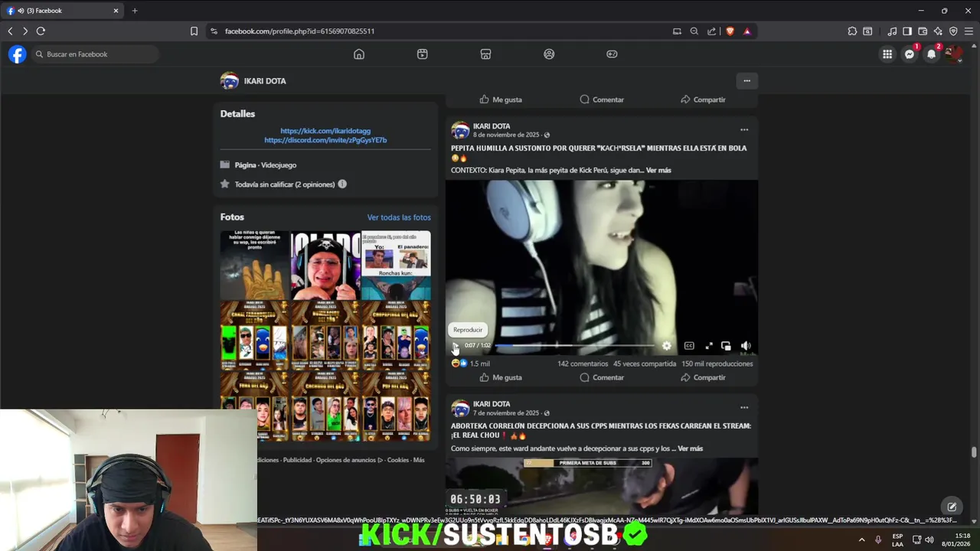980x551 pixels.
Task: Open zoom-out magnifier in address bar
Action: (x=694, y=31)
